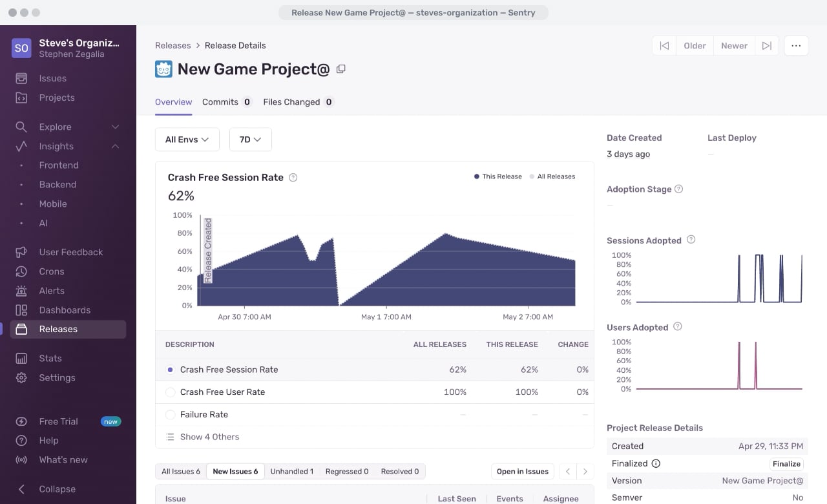Jump to the newest release arrow icon
This screenshot has height=504, width=827.
pyautogui.click(x=766, y=46)
